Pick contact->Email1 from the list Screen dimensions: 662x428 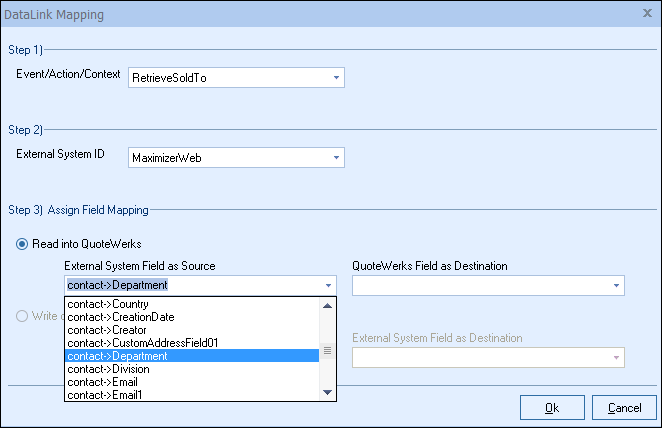tap(190, 394)
